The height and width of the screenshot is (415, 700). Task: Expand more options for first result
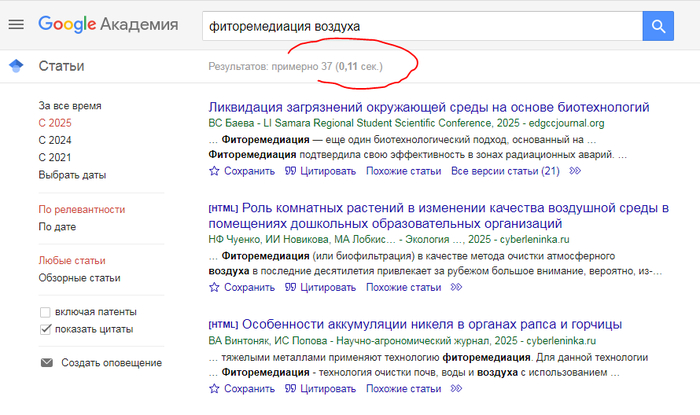[x=575, y=171]
